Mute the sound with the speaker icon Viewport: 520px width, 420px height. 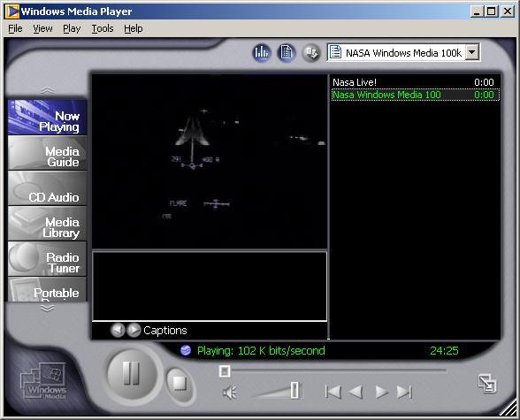[229, 393]
